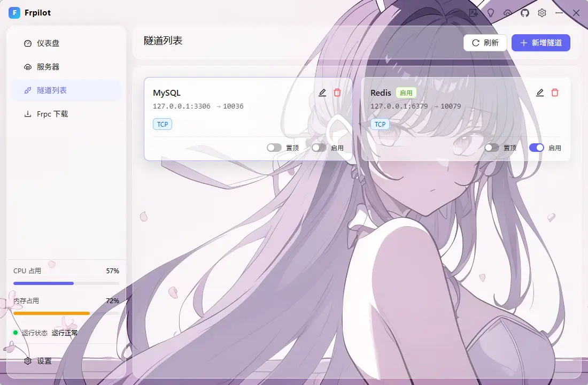This screenshot has height=385, width=588.
Task: Click the 刷新 refresh button
Action: [x=485, y=43]
